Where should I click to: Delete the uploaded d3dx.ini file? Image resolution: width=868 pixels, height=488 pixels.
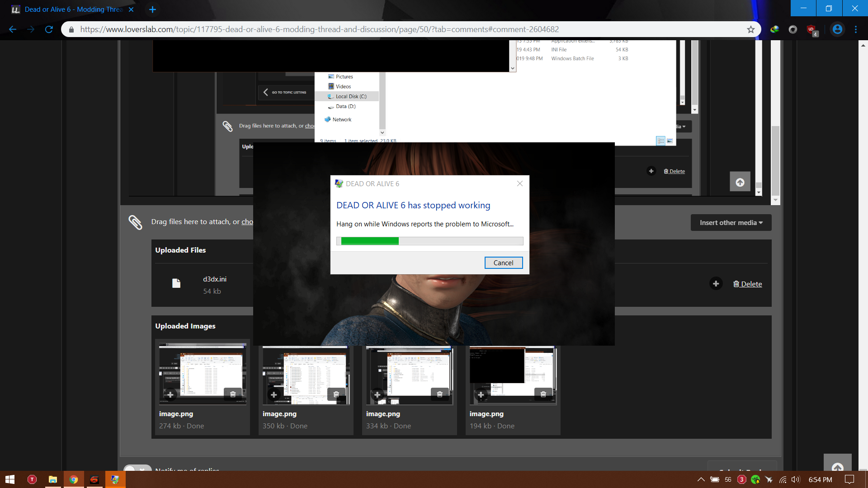(748, 284)
